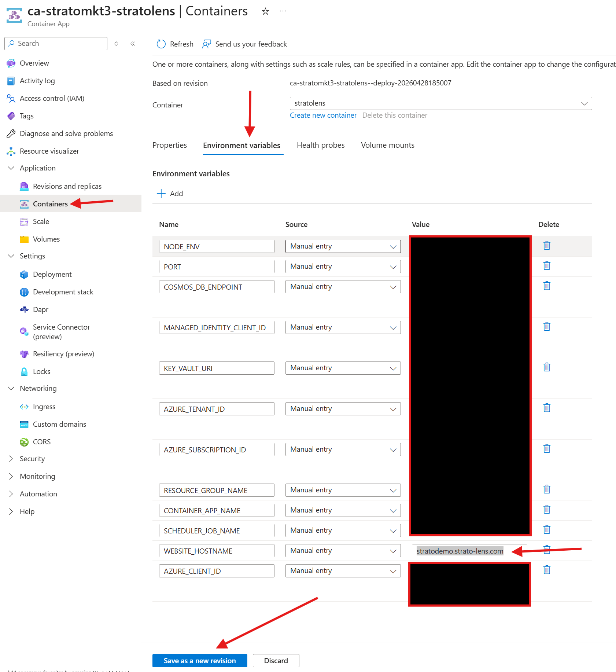
Task: Open Tags in the sidebar
Action: (26, 116)
